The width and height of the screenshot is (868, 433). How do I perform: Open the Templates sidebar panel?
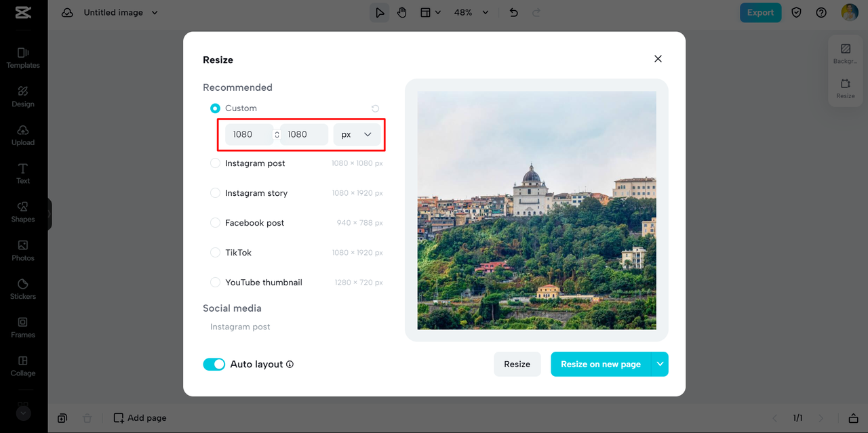23,58
